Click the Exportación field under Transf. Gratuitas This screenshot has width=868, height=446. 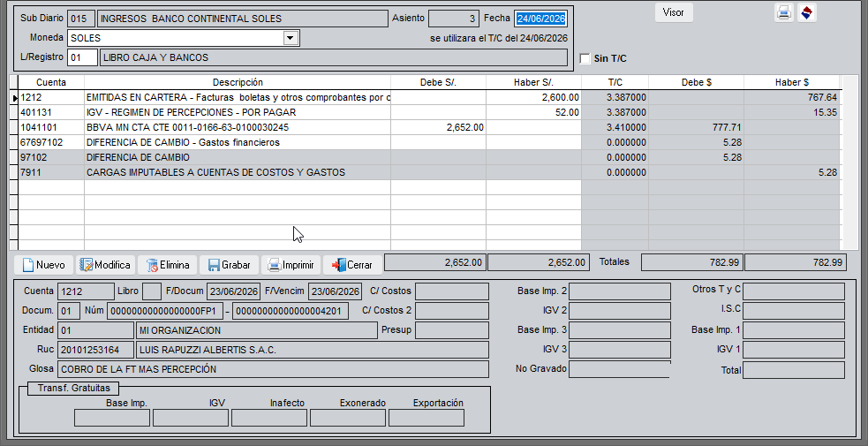(x=426, y=418)
